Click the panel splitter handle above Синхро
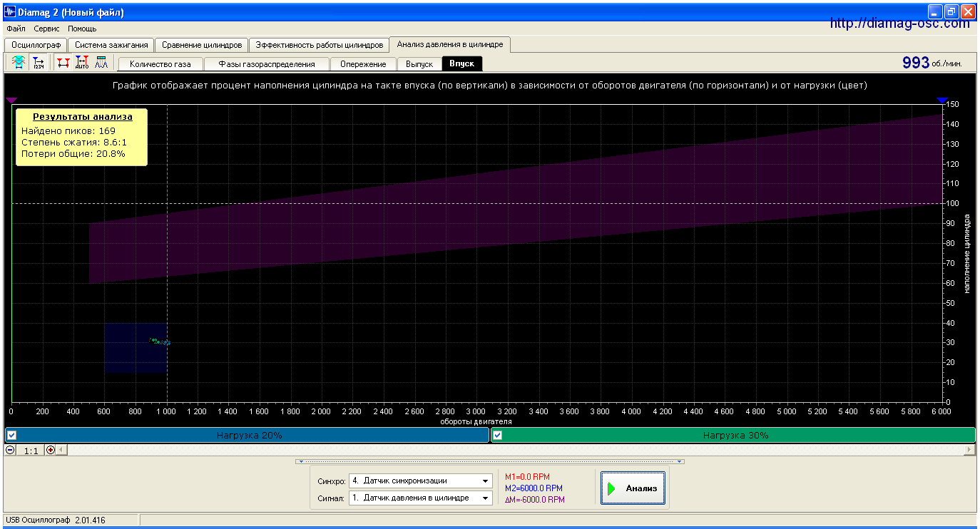This screenshot has width=980, height=529. (x=489, y=461)
